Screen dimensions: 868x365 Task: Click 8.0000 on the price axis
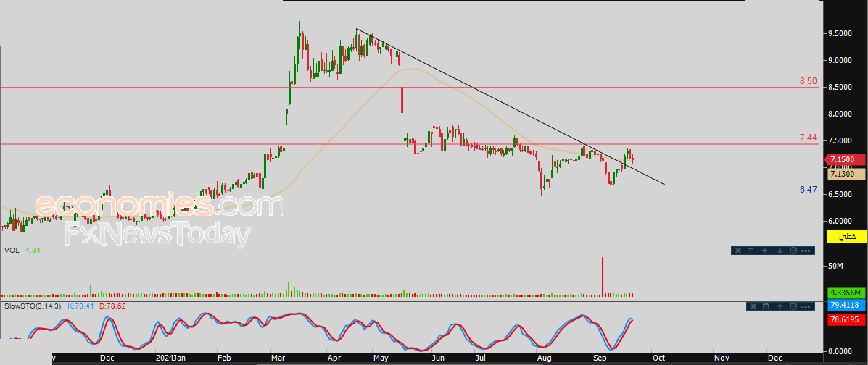point(840,114)
